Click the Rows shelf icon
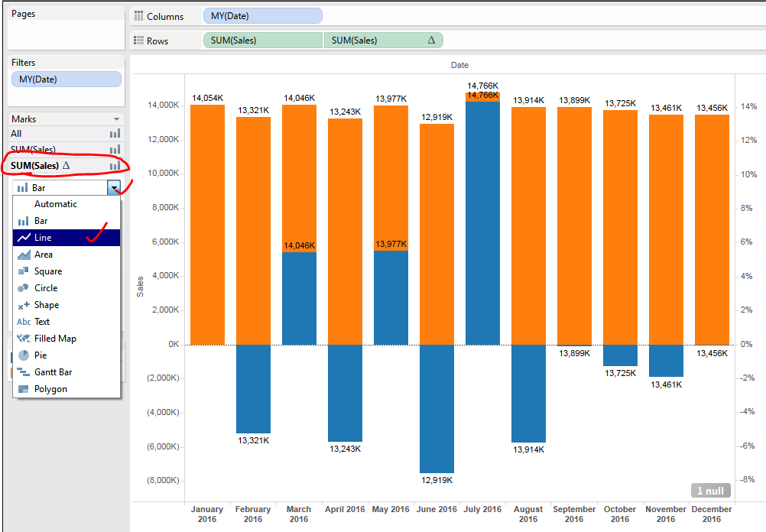 (138, 41)
